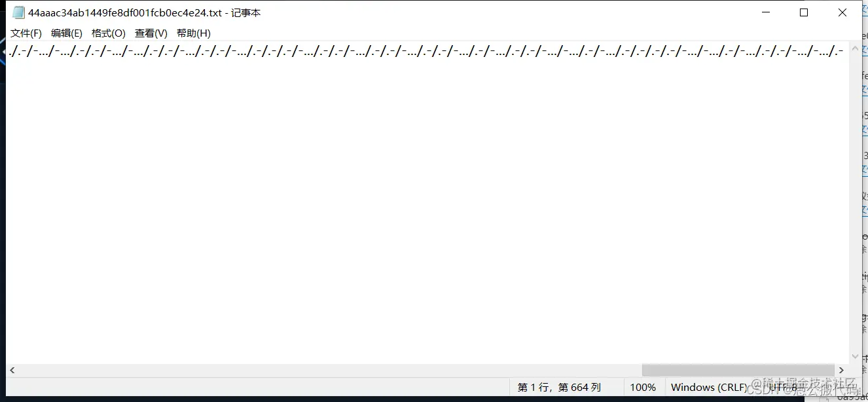This screenshot has height=402, width=868.
Task: Open the 格式(O) menu
Action: [109, 33]
